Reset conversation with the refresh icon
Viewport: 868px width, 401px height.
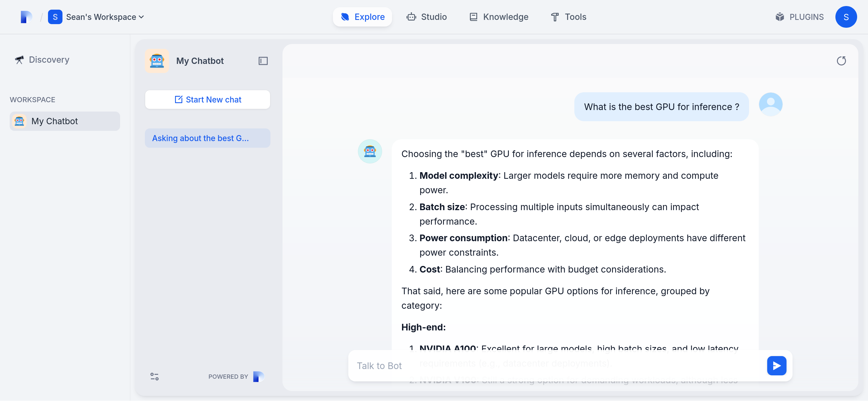(841, 61)
